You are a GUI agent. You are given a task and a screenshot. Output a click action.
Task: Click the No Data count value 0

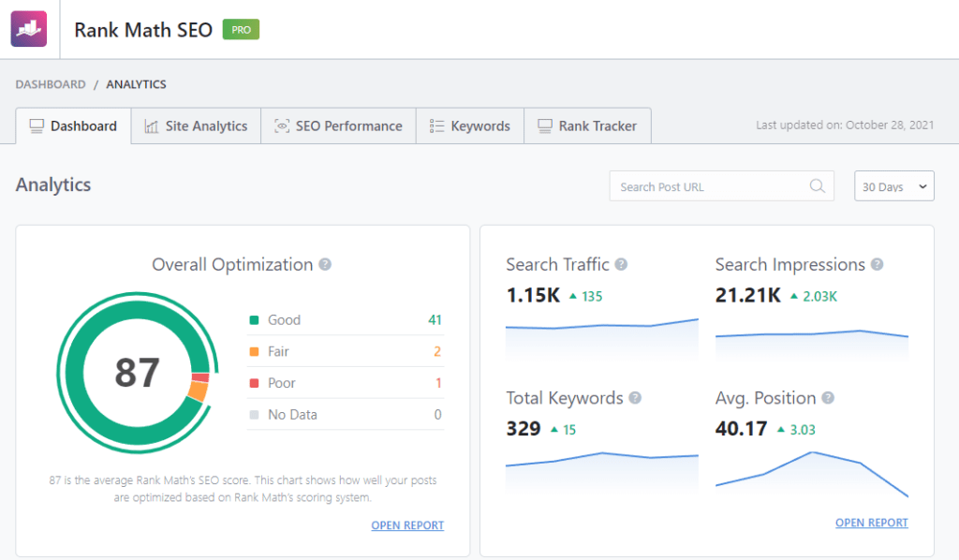(438, 415)
